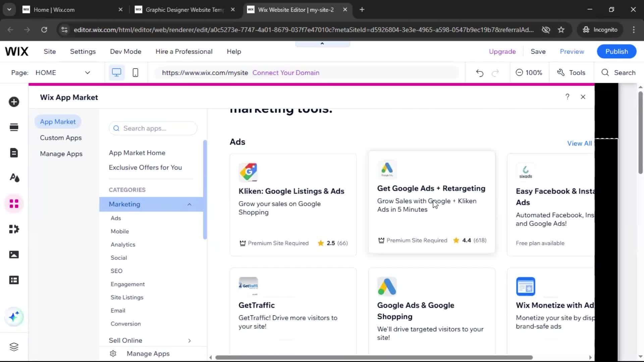Reload the page with browser refresh icon
Screen dimensions: 644x362
click(44, 30)
